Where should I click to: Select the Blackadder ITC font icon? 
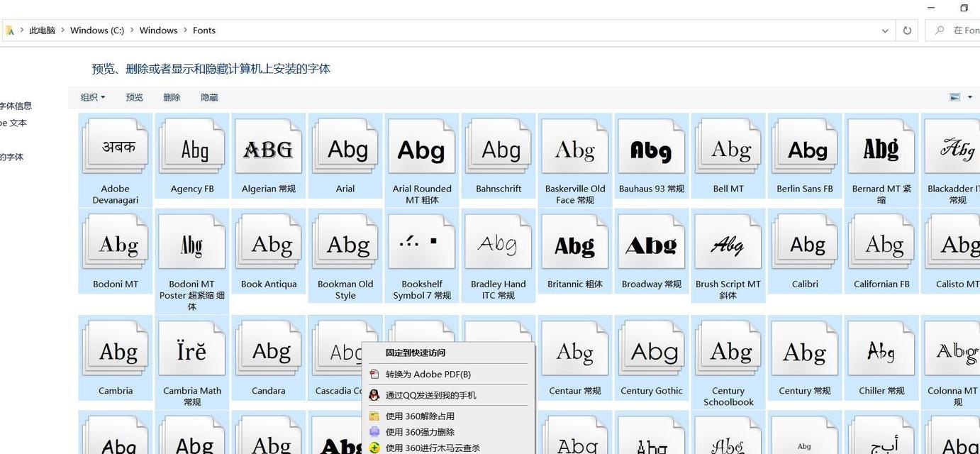pyautogui.click(x=953, y=146)
